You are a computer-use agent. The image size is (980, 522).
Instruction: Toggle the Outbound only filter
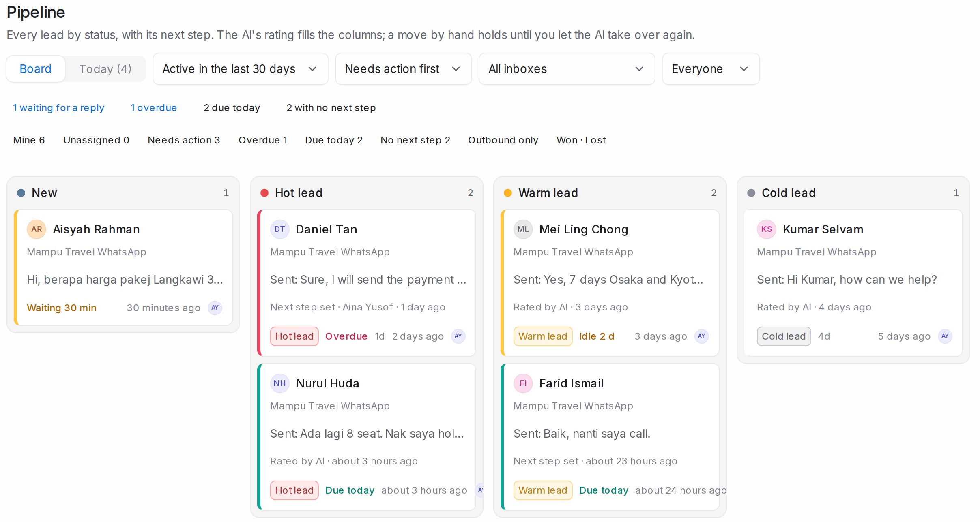tap(503, 140)
